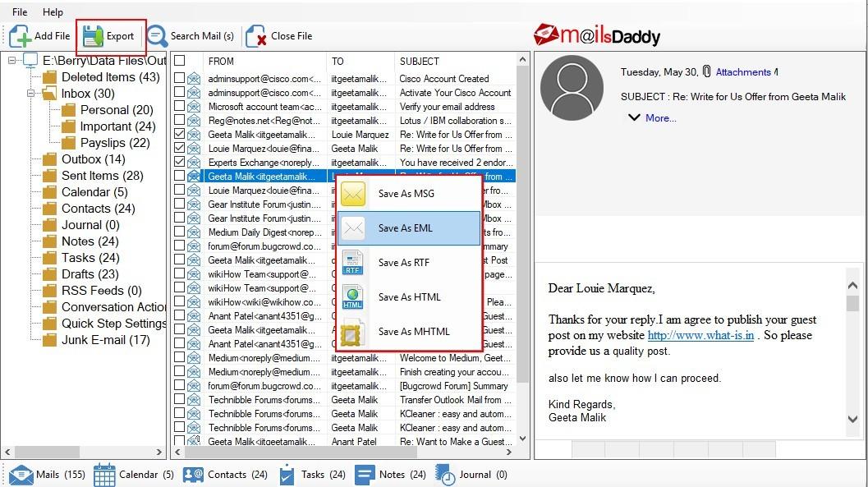This screenshot has height=487, width=868.
Task: Check the Lotus / IBM collaboration checkbox
Action: pos(179,119)
